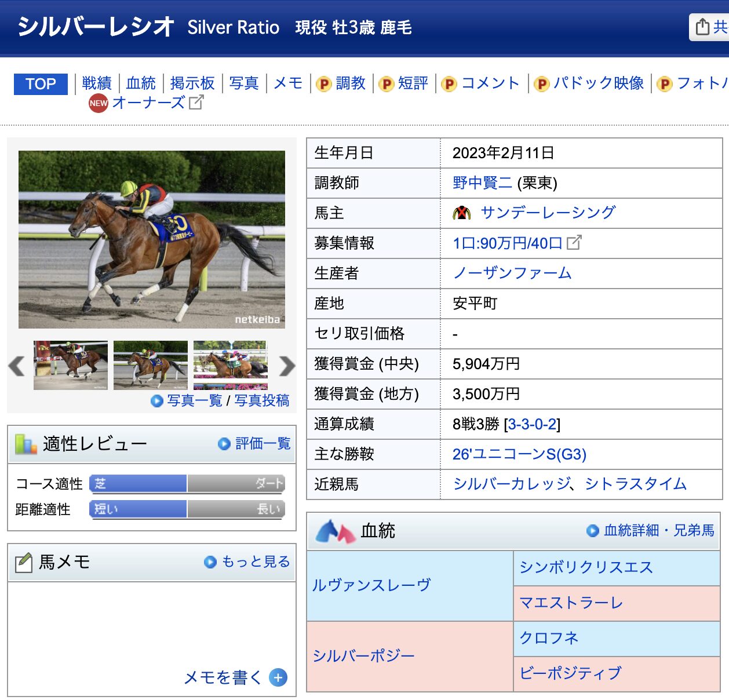Click regional earnings 3,500万円
Viewport: 729px width, 700px height.
pyautogui.click(x=486, y=394)
